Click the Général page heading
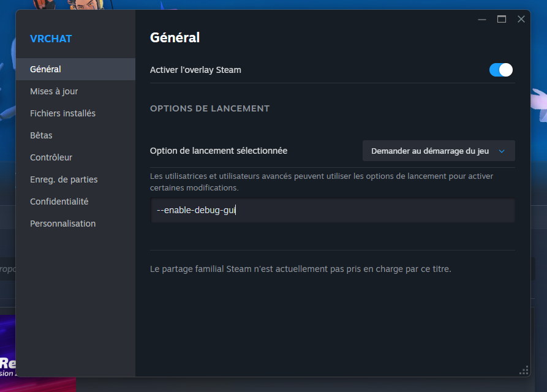Viewport: 547px width, 392px height. [175, 37]
